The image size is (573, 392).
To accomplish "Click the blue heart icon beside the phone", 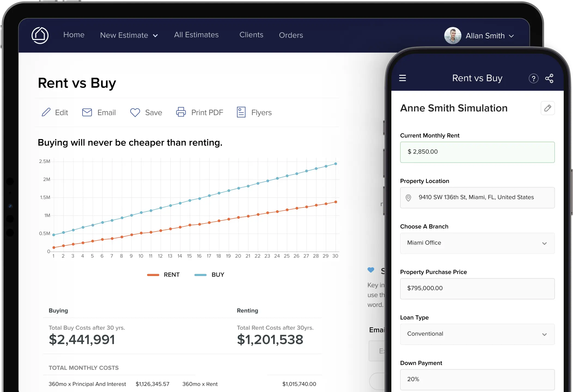I will click(x=371, y=270).
